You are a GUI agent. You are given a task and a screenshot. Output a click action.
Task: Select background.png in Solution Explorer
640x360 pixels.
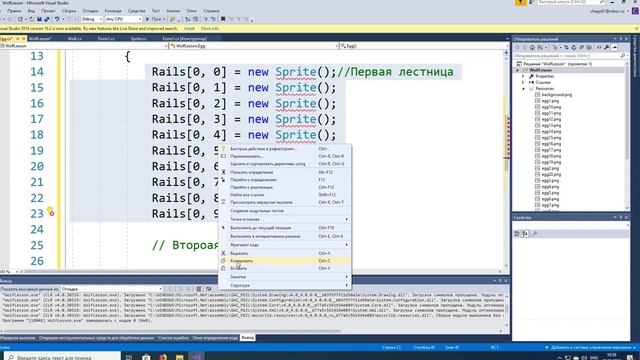tap(556, 95)
